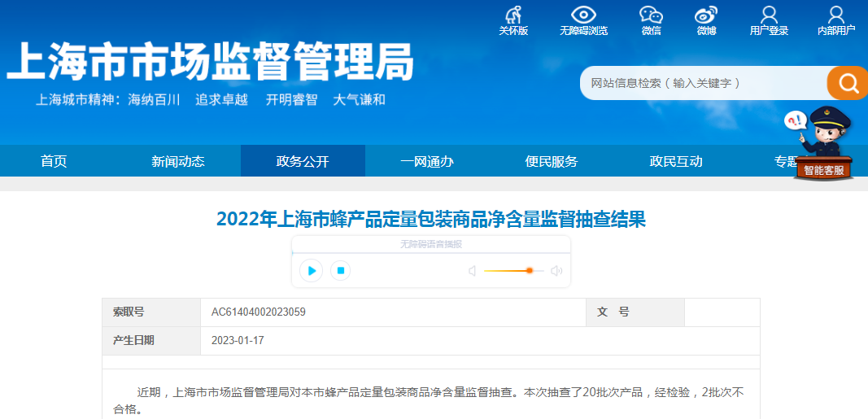Open the 智能客服 assistant mascot

822,143
